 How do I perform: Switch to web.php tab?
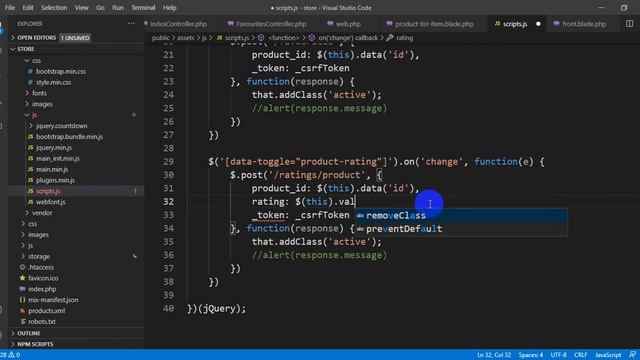pyautogui.click(x=344, y=24)
